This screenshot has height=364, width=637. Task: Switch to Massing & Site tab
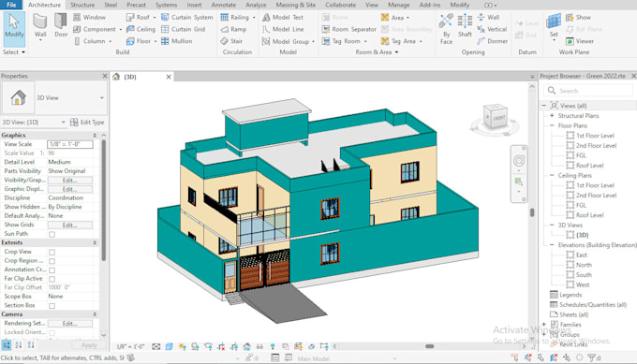point(296,5)
